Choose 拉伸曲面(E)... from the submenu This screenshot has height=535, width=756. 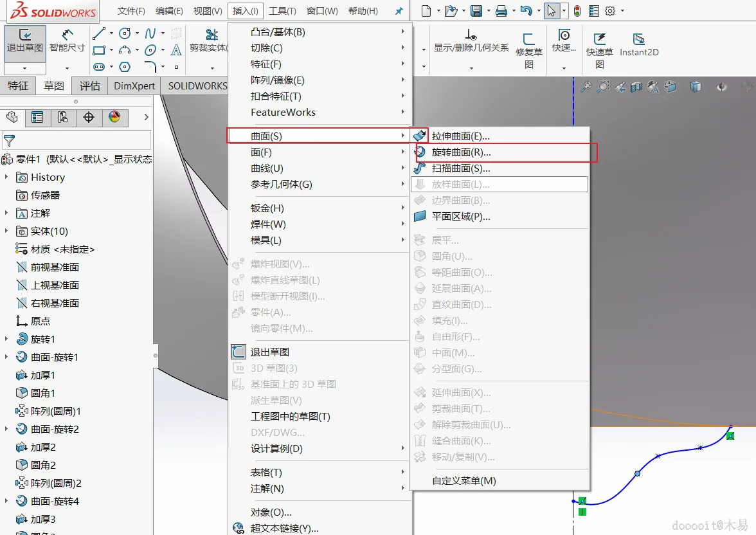pos(500,136)
